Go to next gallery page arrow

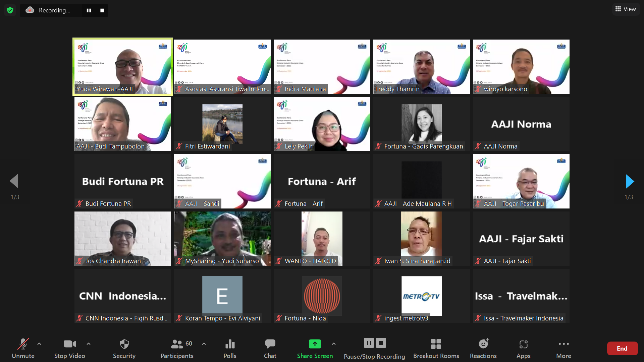pos(630,181)
